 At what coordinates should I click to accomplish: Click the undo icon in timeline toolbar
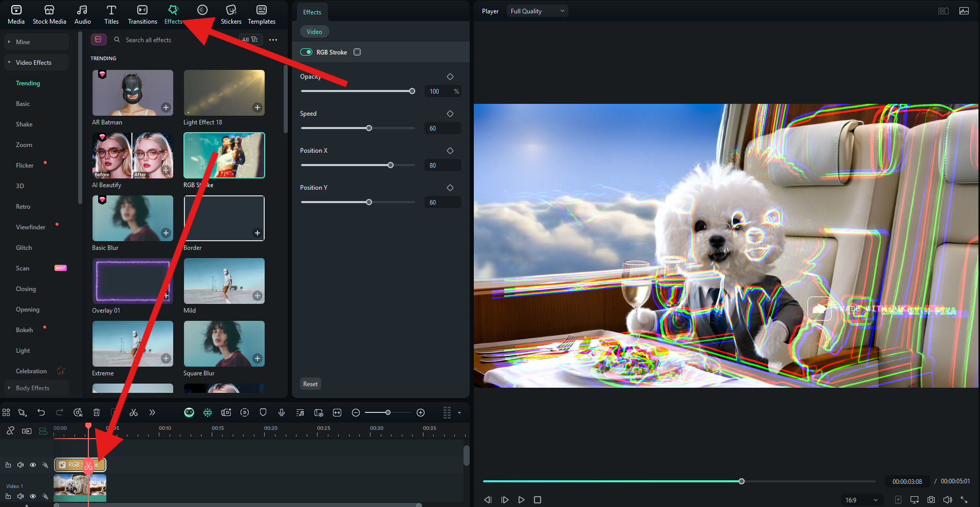[x=41, y=412]
